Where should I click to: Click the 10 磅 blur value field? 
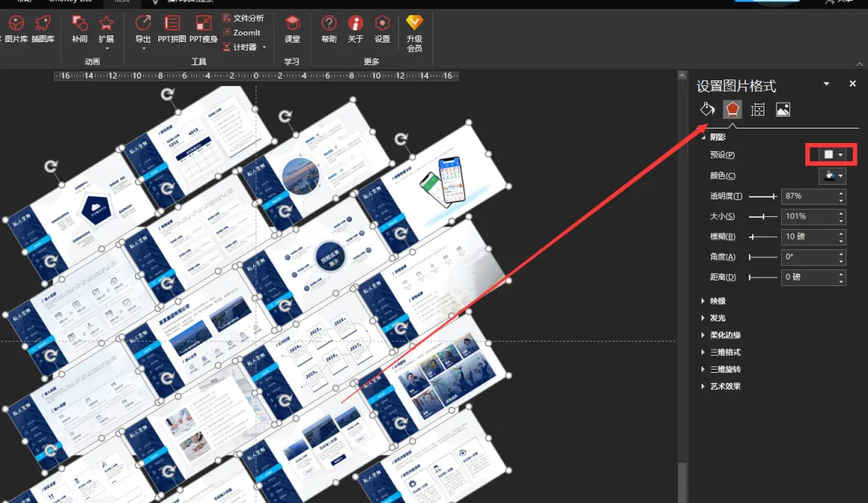[x=809, y=237]
